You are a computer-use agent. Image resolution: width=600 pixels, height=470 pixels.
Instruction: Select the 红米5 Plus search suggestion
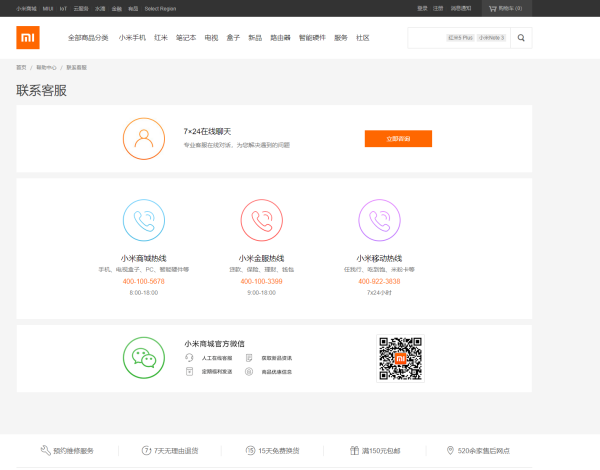[x=461, y=38]
